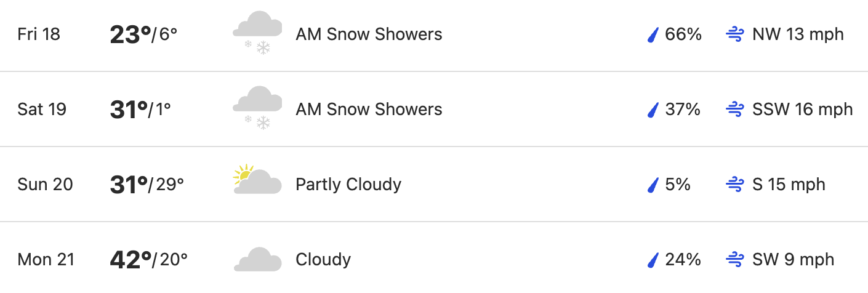Click the wind icon beside SSW 16 mph
Viewport: 868px width, 293px height.
point(735,110)
